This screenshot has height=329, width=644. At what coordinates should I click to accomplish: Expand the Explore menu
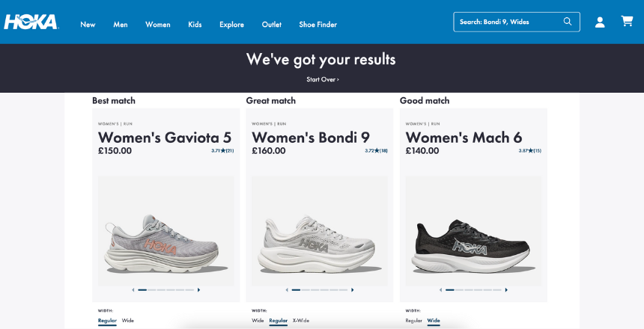pos(231,24)
